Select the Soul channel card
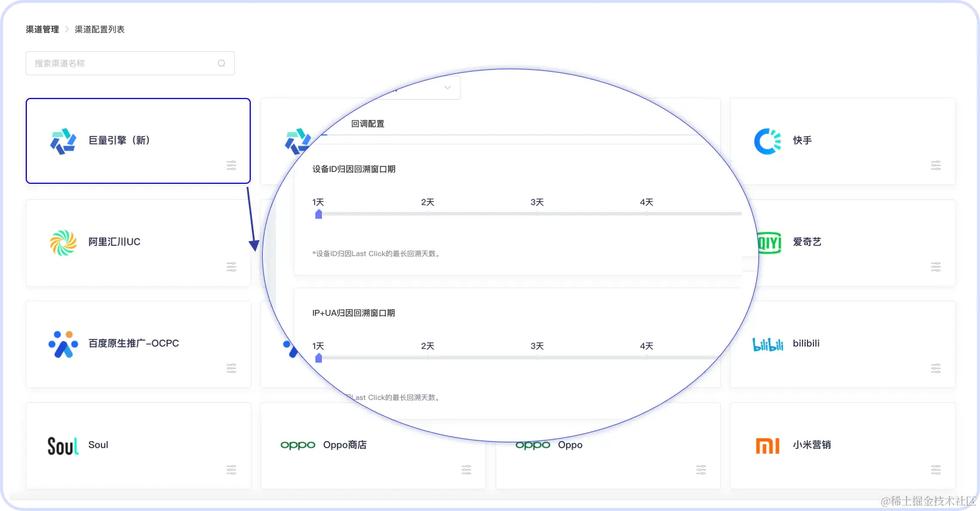980x511 pixels. [138, 446]
